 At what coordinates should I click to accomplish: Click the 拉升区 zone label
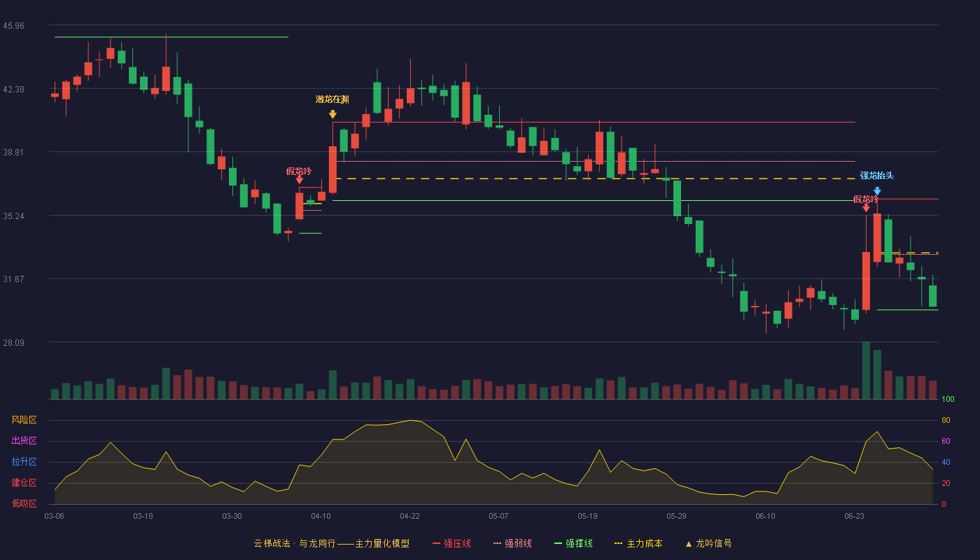24,462
